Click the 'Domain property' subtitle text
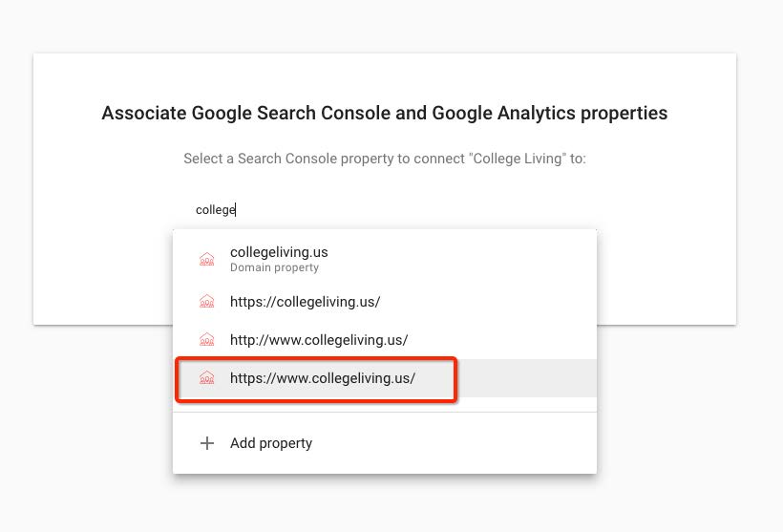783x532 pixels. (274, 267)
